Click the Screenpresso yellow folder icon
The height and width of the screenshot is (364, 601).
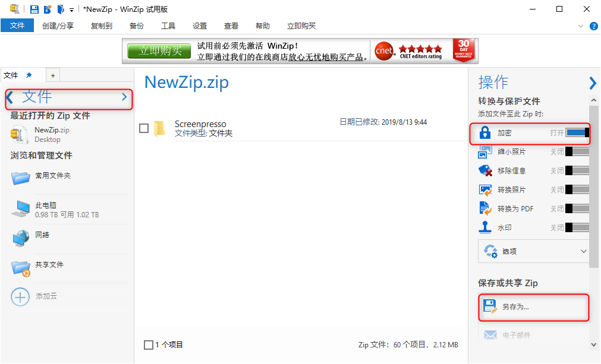(159, 129)
